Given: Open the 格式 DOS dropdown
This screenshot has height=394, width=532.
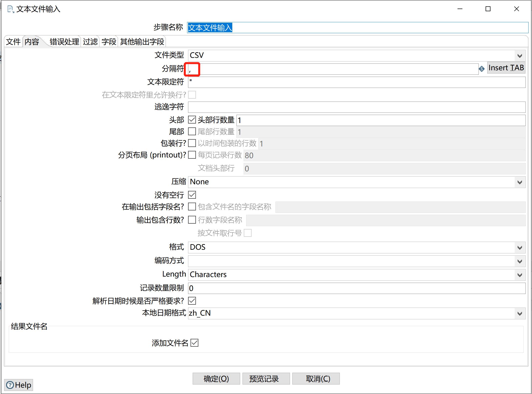Looking at the screenshot, I should 520,248.
